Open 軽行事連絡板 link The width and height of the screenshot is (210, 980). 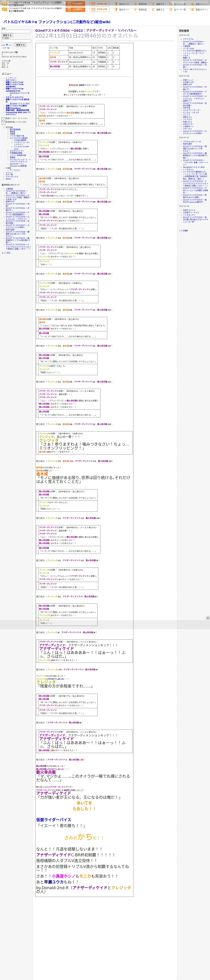[15, 129]
